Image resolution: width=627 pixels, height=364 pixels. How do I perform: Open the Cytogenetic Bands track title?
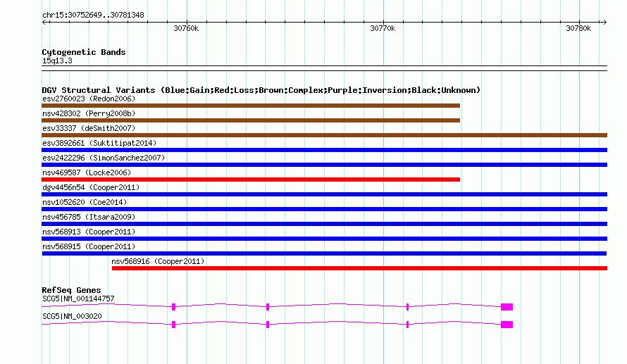click(84, 52)
